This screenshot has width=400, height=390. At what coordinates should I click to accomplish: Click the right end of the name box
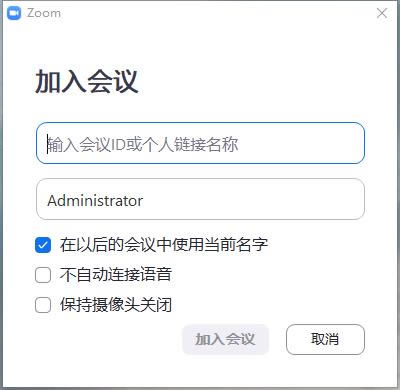point(353,199)
